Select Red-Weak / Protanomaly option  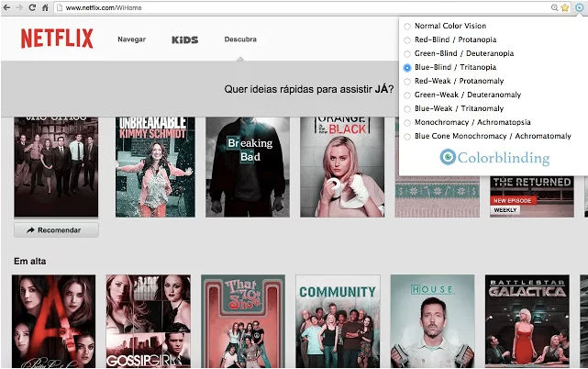pos(454,81)
